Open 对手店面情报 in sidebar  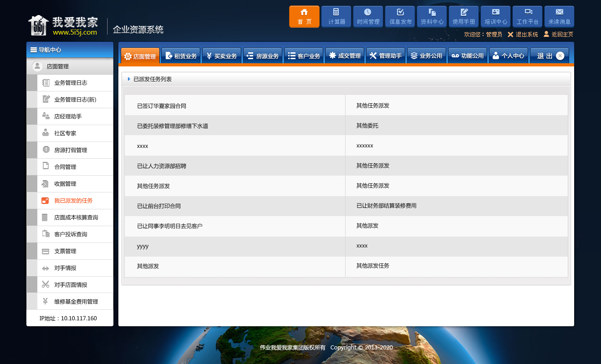tap(70, 285)
